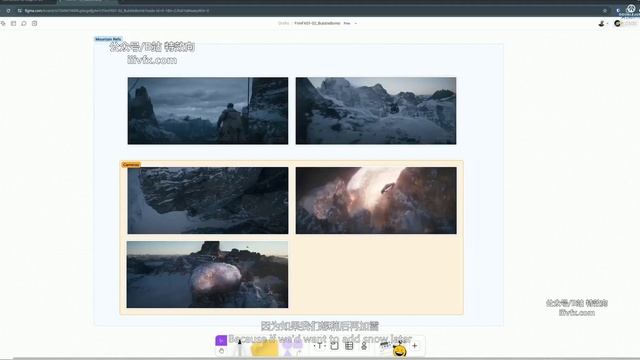The image size is (640, 360).
Task: Pick the marker pen tool
Action: (x=240, y=348)
